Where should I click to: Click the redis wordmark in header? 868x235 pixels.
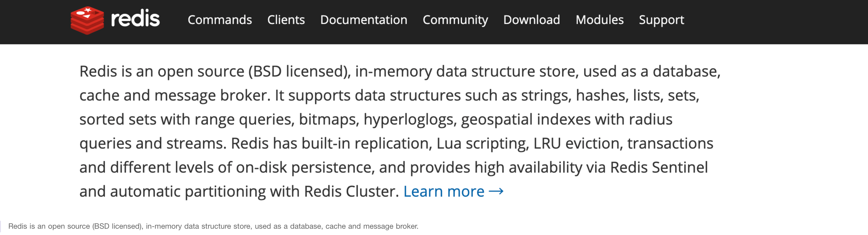tap(135, 19)
